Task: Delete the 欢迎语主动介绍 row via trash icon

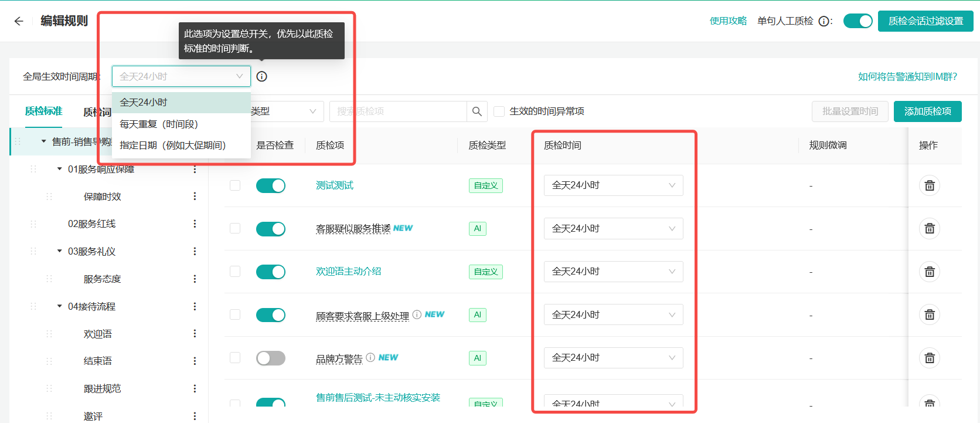Action: click(930, 272)
